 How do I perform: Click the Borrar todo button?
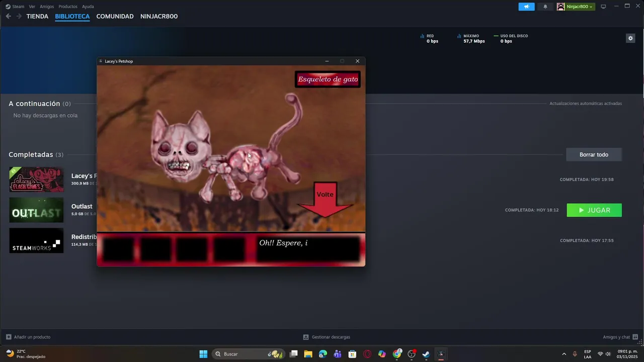tap(594, 154)
